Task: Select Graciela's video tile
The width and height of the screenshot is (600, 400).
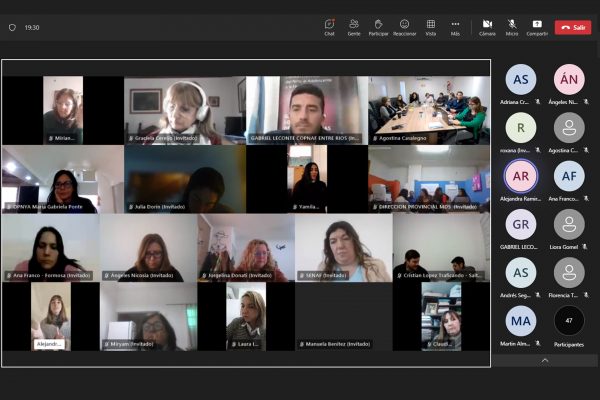Action: pos(185,110)
